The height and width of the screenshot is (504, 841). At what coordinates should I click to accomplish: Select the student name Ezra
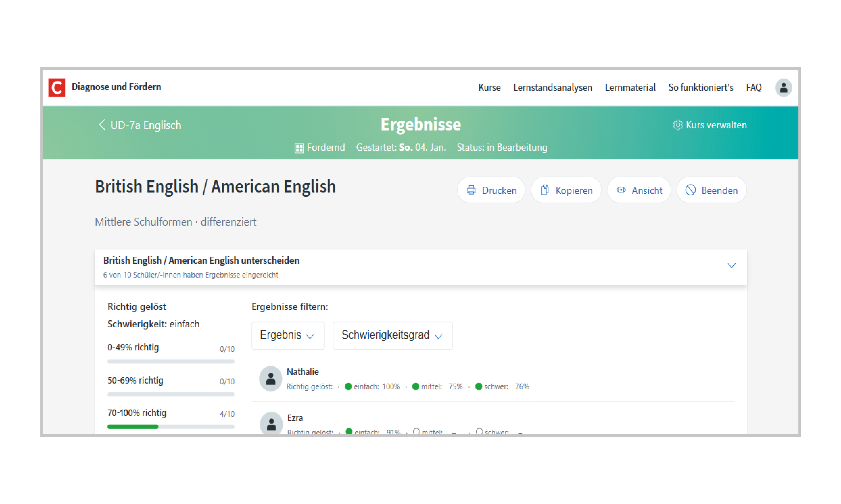[x=295, y=418]
